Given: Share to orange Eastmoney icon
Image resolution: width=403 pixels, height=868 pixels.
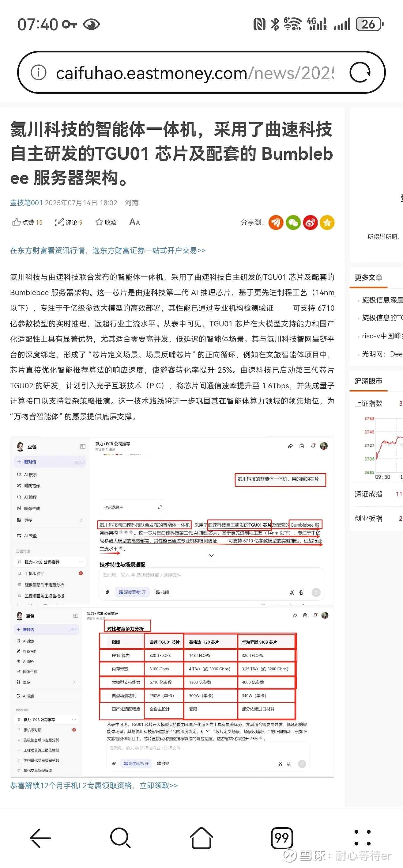Looking at the screenshot, I should (x=276, y=223).
